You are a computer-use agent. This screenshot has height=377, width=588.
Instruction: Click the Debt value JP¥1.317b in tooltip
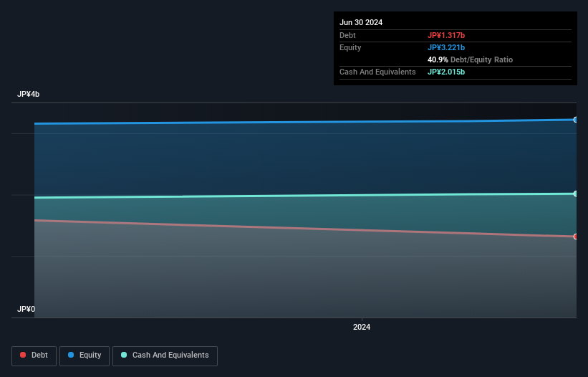coord(446,35)
